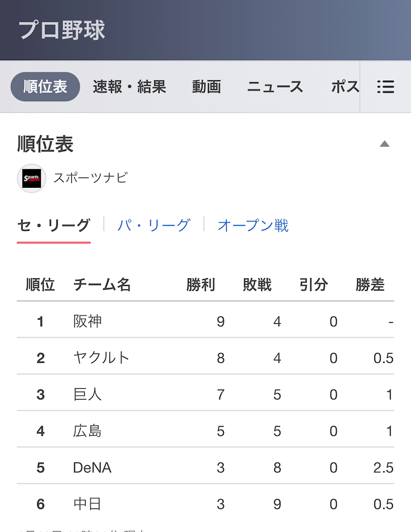
Task: Collapse the 順位表 section triangle
Action: pos(385,144)
